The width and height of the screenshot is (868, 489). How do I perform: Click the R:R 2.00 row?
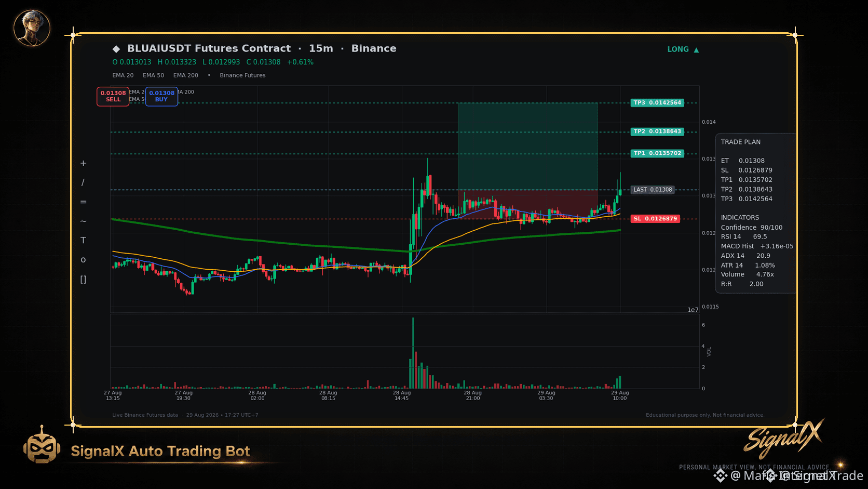(x=742, y=284)
